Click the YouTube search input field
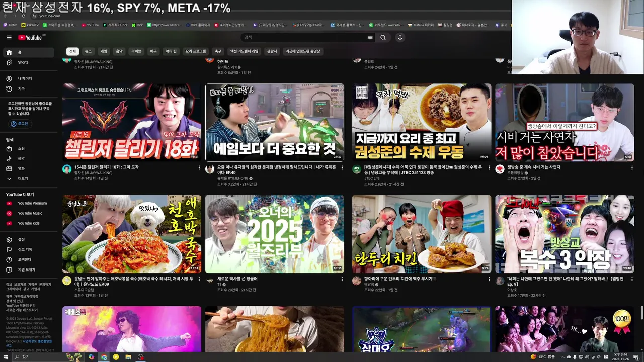Screen dimensions: 644x362 pyautogui.click(x=304, y=38)
